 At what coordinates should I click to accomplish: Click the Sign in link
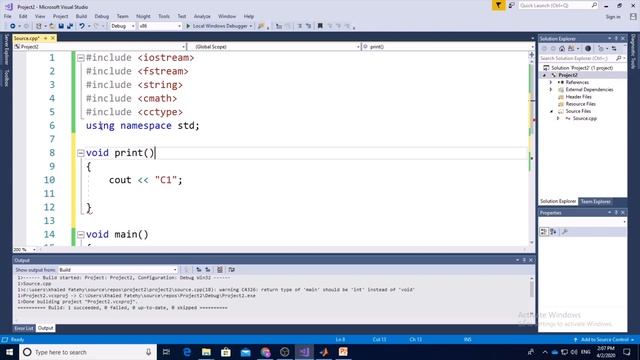click(x=613, y=17)
